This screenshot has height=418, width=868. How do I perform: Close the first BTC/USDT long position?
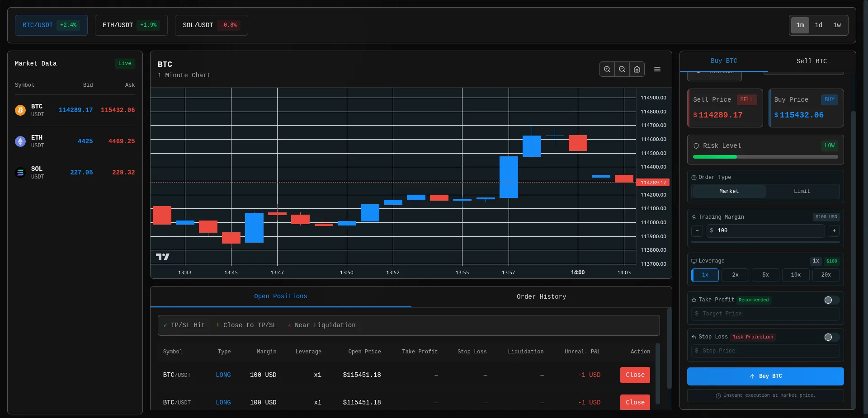pyautogui.click(x=635, y=375)
